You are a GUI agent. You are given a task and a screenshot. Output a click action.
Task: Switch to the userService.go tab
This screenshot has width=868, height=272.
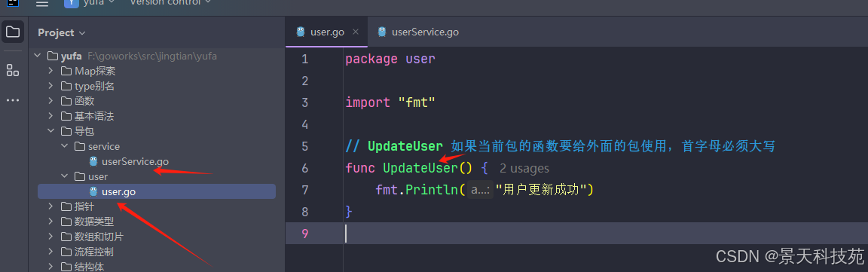(x=418, y=32)
